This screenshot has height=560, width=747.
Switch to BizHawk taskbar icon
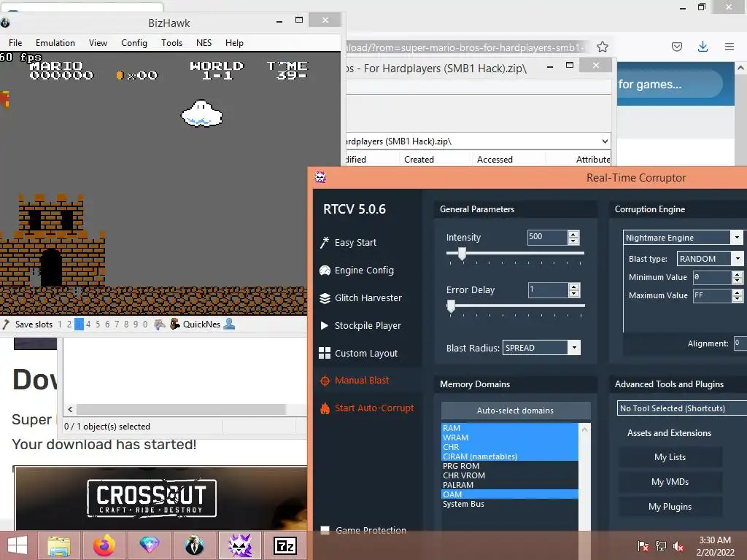tap(194, 545)
